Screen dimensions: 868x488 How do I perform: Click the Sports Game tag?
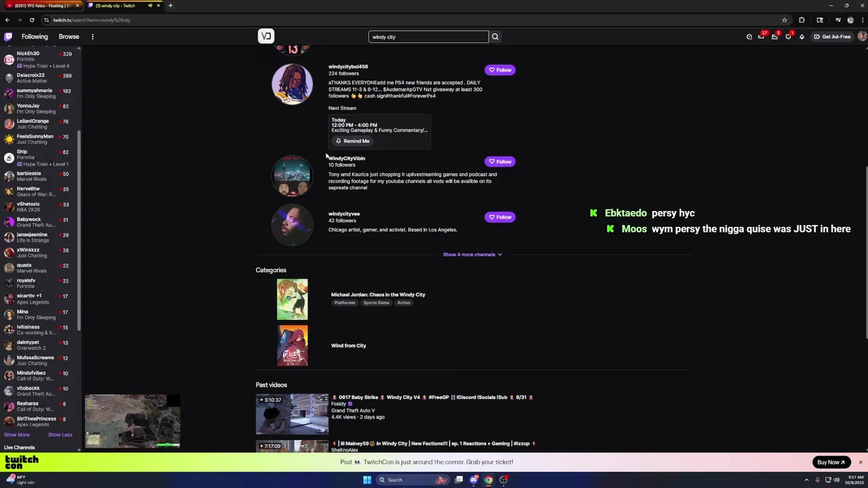[376, 302]
